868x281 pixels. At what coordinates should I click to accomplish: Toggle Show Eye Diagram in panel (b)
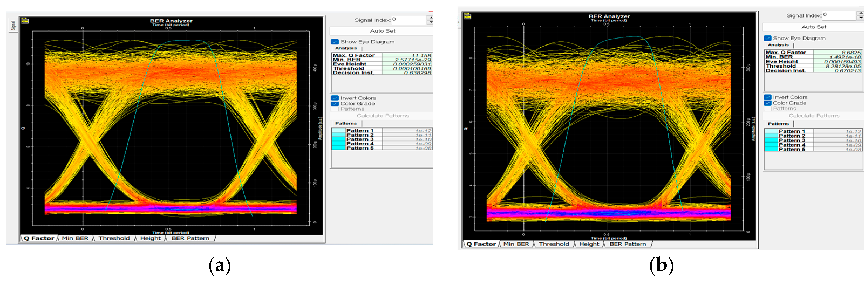767,38
